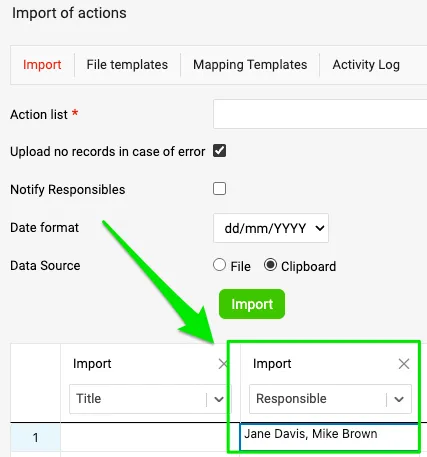
Task: Select row number 1 header
Action: coord(35,437)
